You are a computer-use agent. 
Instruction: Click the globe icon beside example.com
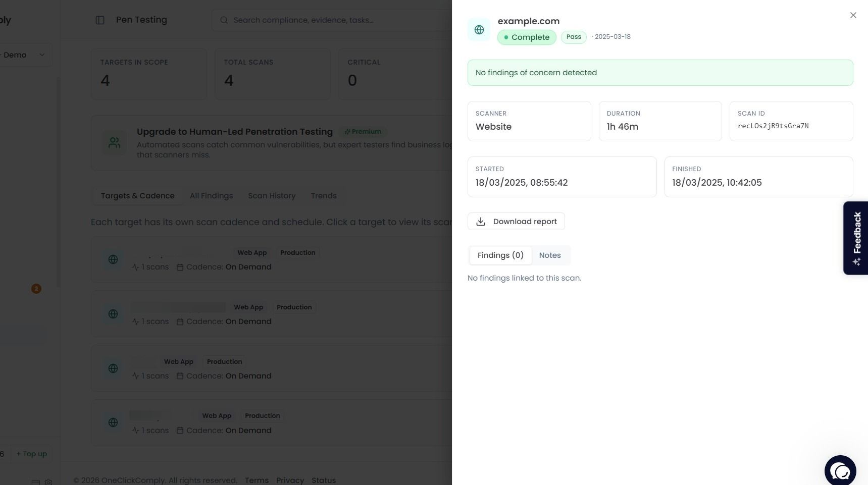[x=479, y=30]
